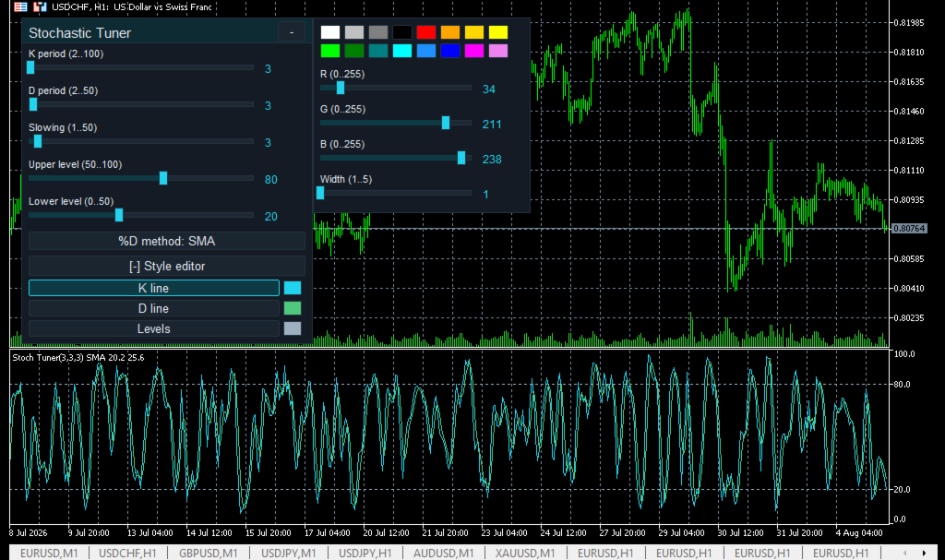Screen dimensions: 945x560
Task: Pick the violet pink color swatch
Action: (498, 52)
